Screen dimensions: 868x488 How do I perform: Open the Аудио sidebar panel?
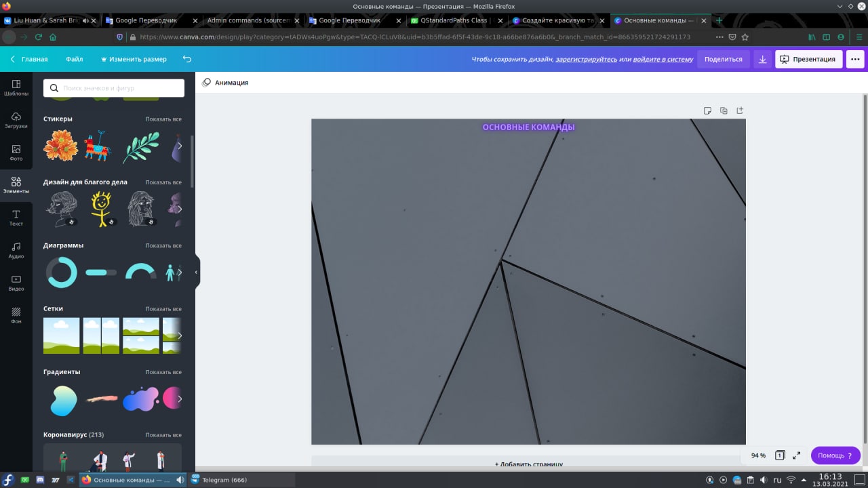(16, 250)
